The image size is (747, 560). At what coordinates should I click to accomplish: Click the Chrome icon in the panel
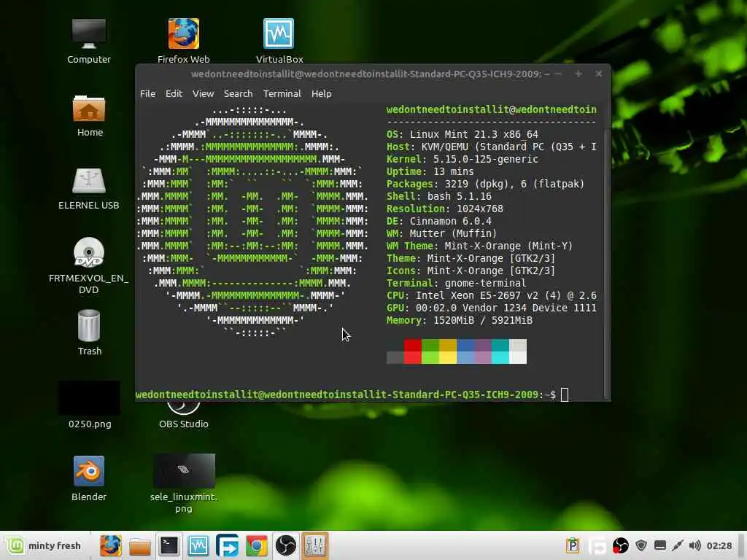pos(256,545)
